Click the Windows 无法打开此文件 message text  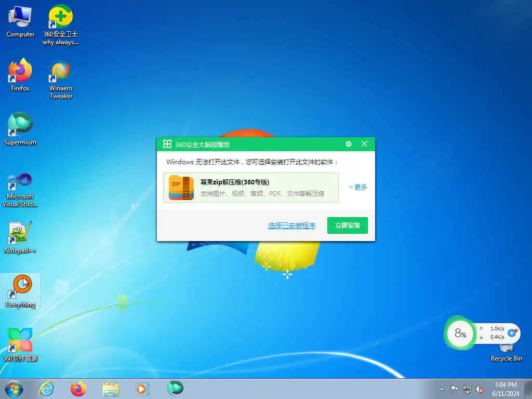tap(252, 162)
